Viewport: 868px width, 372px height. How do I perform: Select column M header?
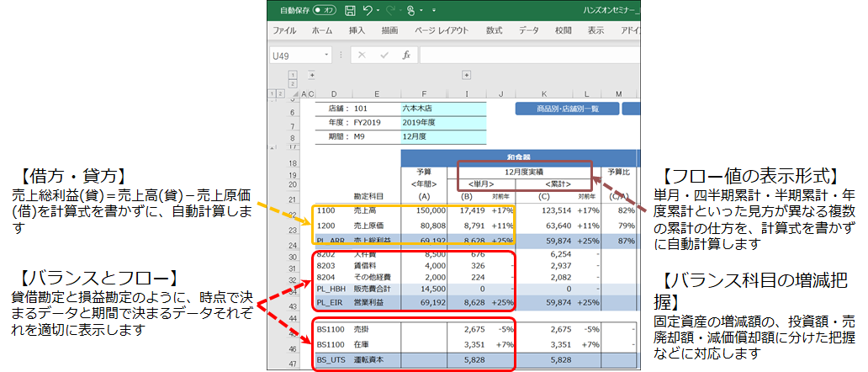coord(618,94)
